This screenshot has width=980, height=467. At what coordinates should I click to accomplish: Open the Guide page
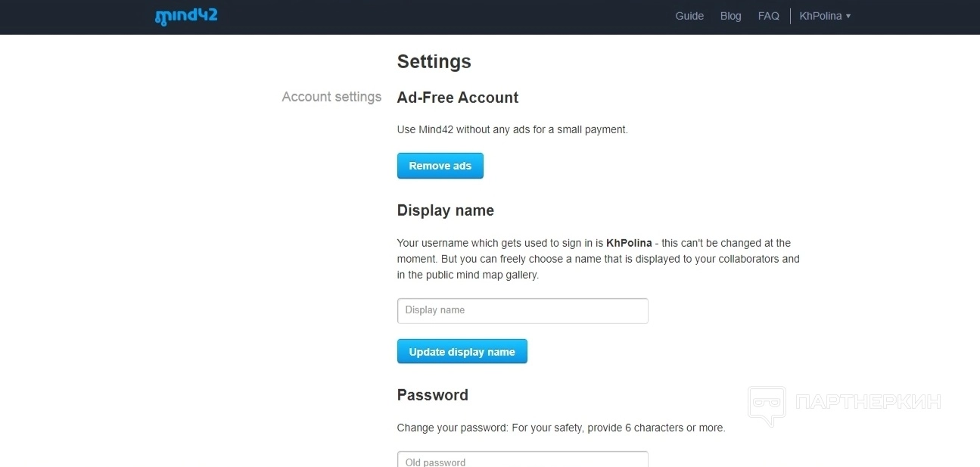(689, 16)
